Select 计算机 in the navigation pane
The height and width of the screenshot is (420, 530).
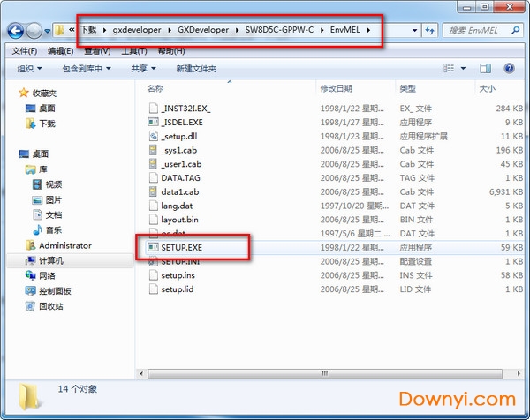tap(51, 260)
